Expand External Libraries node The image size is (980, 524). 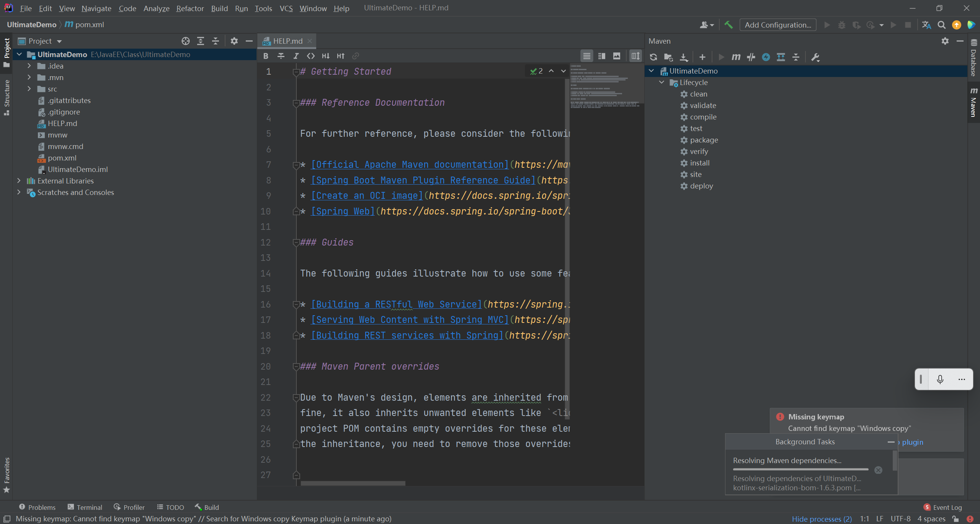click(x=19, y=181)
